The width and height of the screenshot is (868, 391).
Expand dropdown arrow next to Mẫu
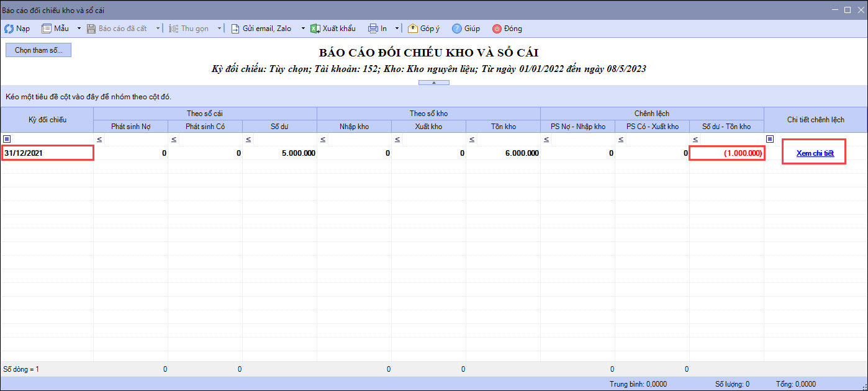(79, 29)
